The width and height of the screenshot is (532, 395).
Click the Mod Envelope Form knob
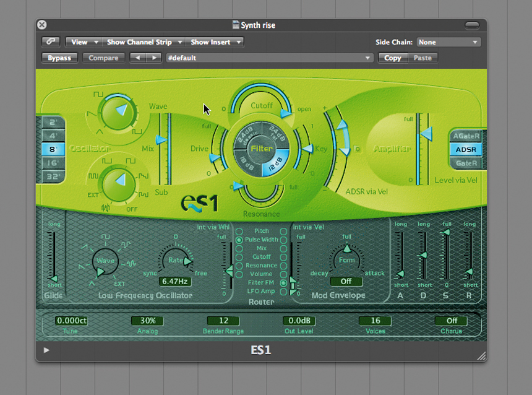click(x=346, y=259)
